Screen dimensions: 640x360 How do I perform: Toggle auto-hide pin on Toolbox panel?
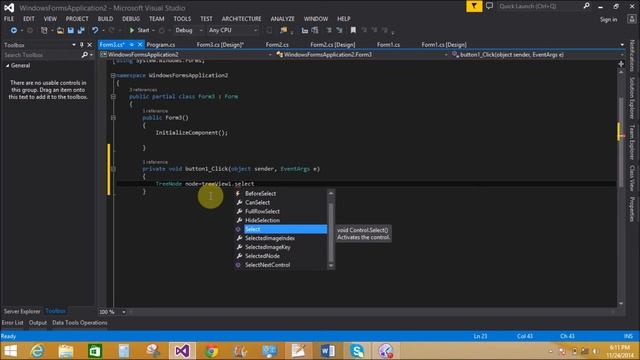point(82,45)
